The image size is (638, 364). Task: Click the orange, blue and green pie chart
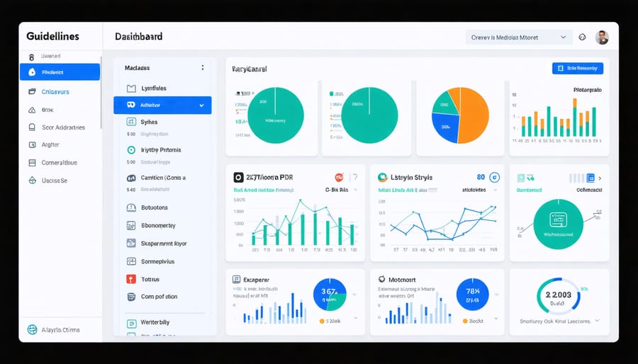(x=460, y=115)
